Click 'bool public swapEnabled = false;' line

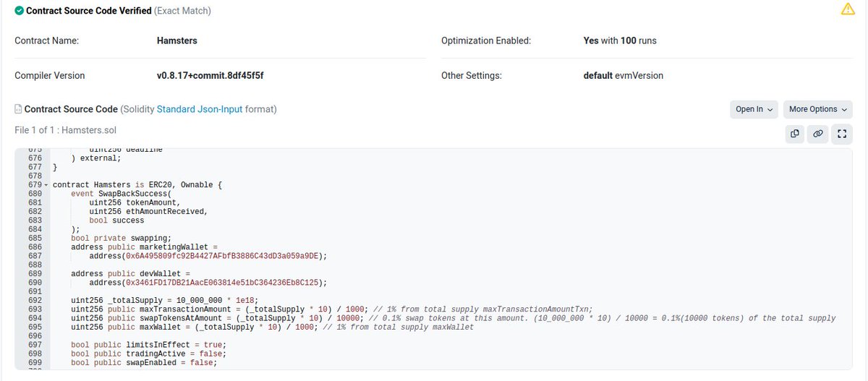point(144,363)
